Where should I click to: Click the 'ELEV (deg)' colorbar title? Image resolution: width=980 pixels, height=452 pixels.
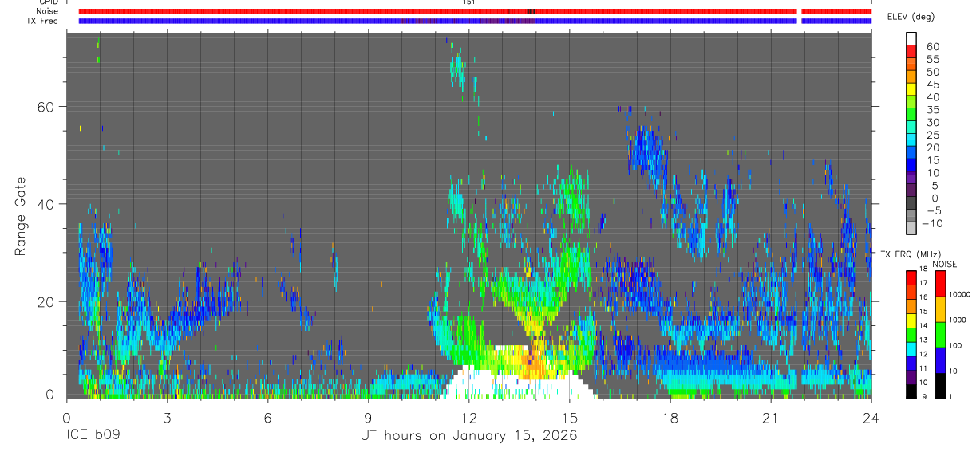[x=911, y=17]
